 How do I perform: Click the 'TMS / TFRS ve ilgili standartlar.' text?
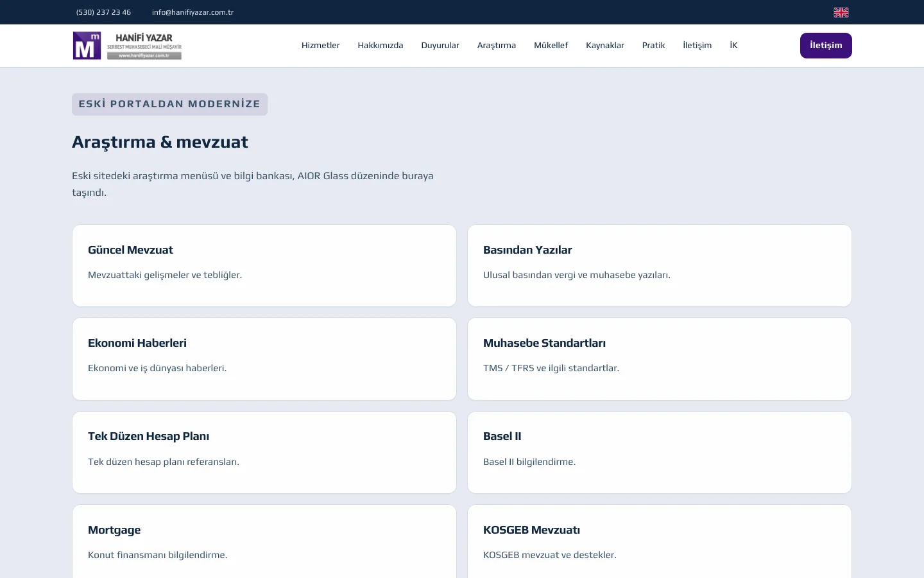[x=551, y=368]
